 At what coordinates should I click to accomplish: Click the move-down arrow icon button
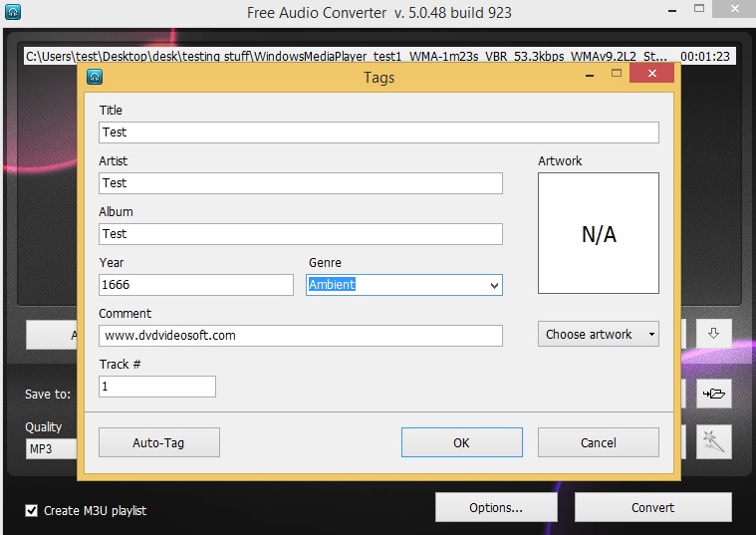[713, 334]
